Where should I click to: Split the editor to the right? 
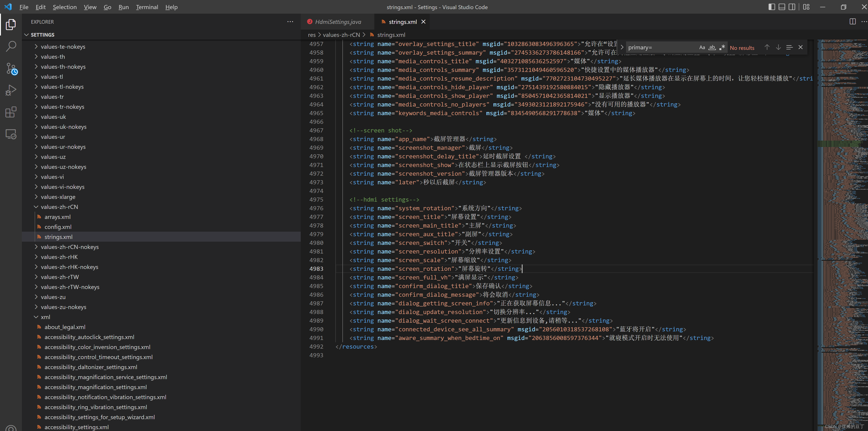pos(853,22)
